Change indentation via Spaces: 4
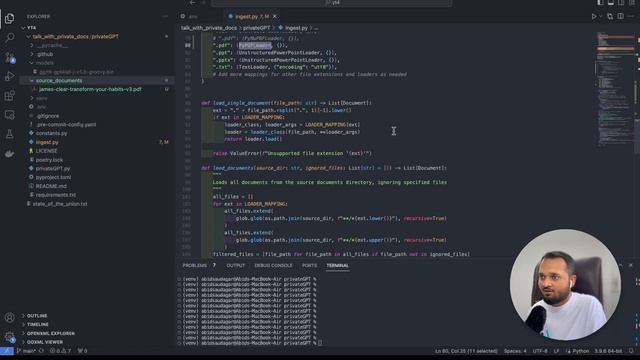This screenshot has width=640, height=360. 515,351
